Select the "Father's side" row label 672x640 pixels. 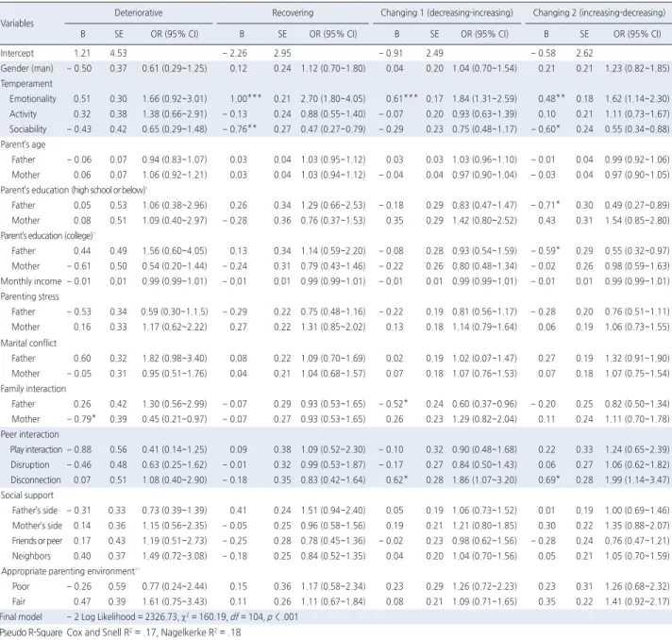click(x=35, y=511)
